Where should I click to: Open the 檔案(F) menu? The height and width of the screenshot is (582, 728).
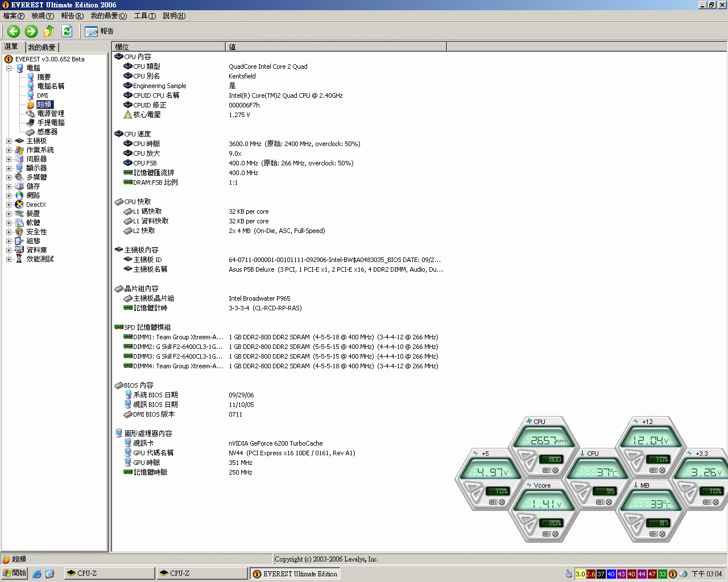14,16
